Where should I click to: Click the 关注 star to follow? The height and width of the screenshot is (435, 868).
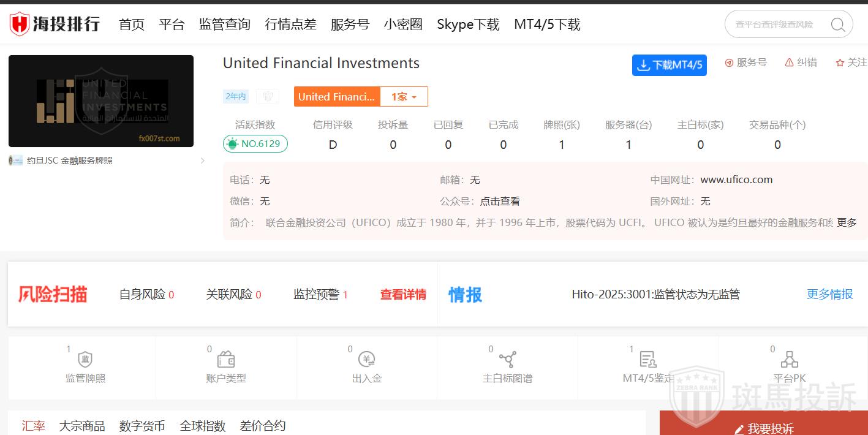(x=840, y=62)
